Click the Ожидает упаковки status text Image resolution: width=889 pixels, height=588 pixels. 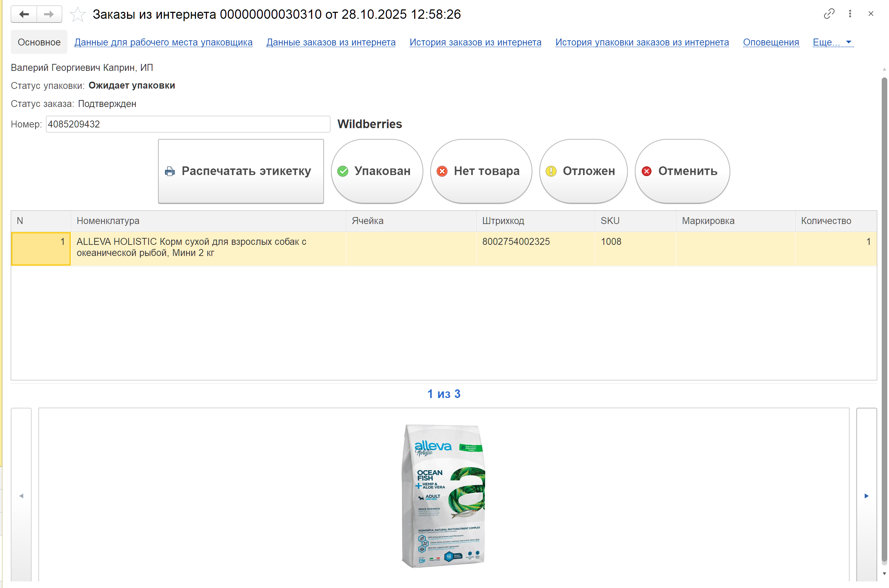(132, 85)
